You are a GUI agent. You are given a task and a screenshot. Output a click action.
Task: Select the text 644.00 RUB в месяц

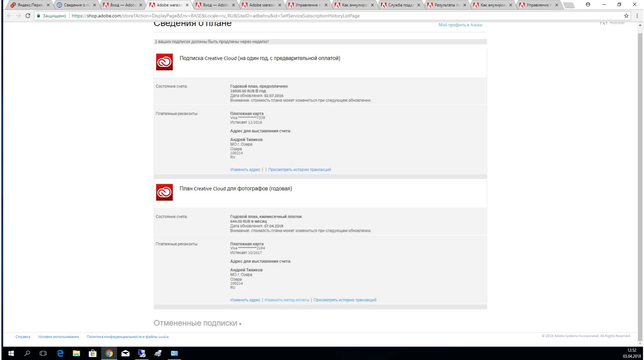[x=248, y=221]
